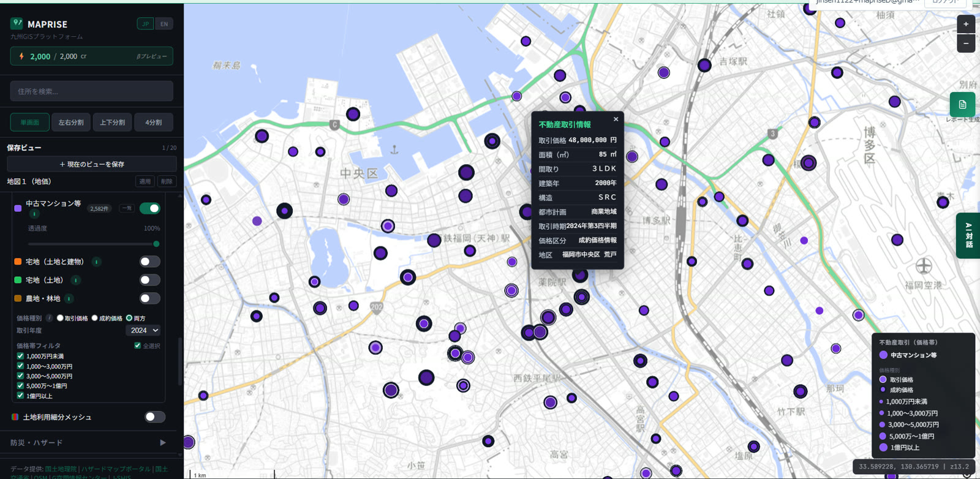The image size is (980, 479).
Task: Click the anchor port icon on map
Action: pos(394,149)
